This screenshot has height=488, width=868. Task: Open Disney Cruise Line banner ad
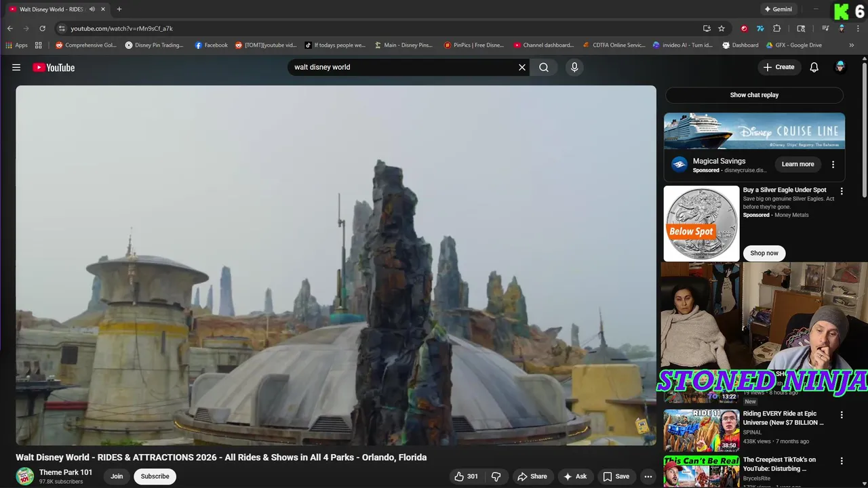[x=754, y=131]
